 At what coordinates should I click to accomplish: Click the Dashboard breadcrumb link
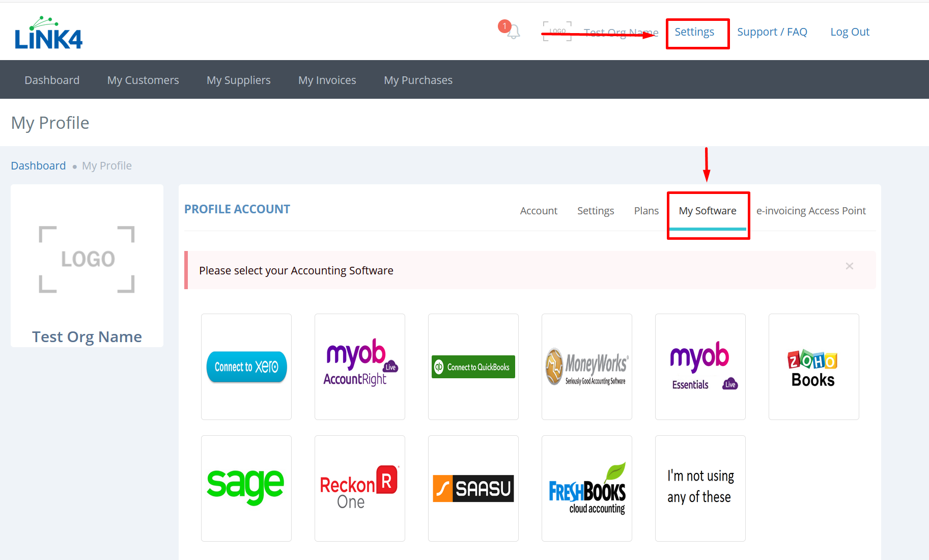(38, 166)
